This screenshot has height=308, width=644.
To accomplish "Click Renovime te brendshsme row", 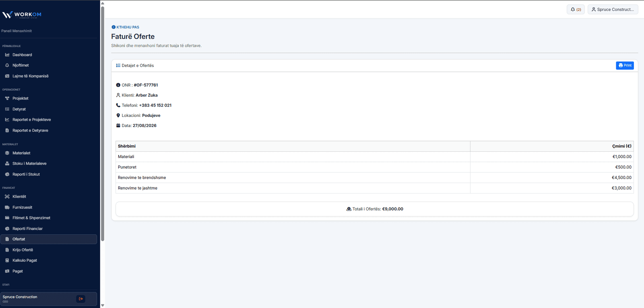I will coord(374,178).
